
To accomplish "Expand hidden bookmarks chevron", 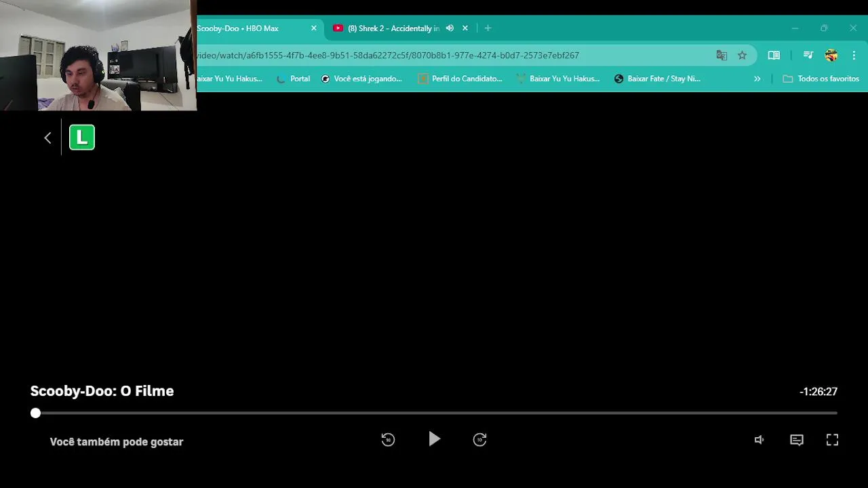I will (x=757, y=79).
